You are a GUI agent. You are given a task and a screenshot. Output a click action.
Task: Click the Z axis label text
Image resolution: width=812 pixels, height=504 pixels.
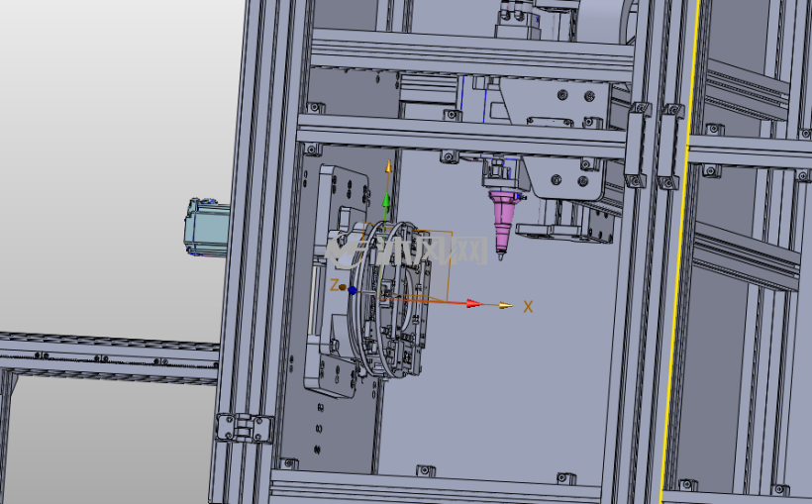tap(335, 285)
